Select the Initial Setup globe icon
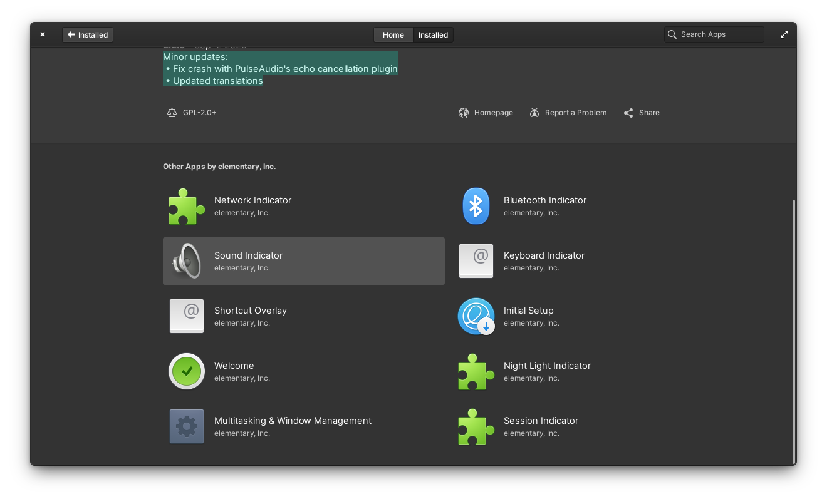 pyautogui.click(x=476, y=316)
